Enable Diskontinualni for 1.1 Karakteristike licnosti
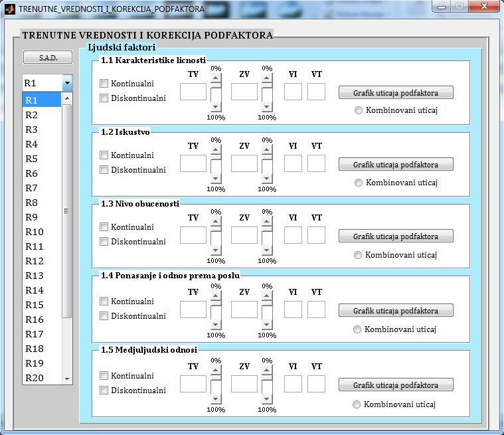The image size is (504, 435). (104, 98)
